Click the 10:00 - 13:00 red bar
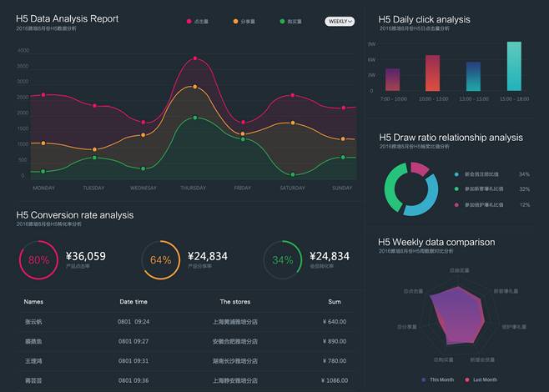Viewport: 549px width, 392px height. coord(432,73)
